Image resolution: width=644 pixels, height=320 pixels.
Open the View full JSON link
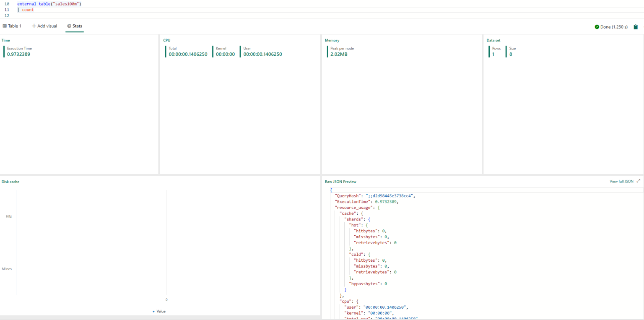point(621,182)
